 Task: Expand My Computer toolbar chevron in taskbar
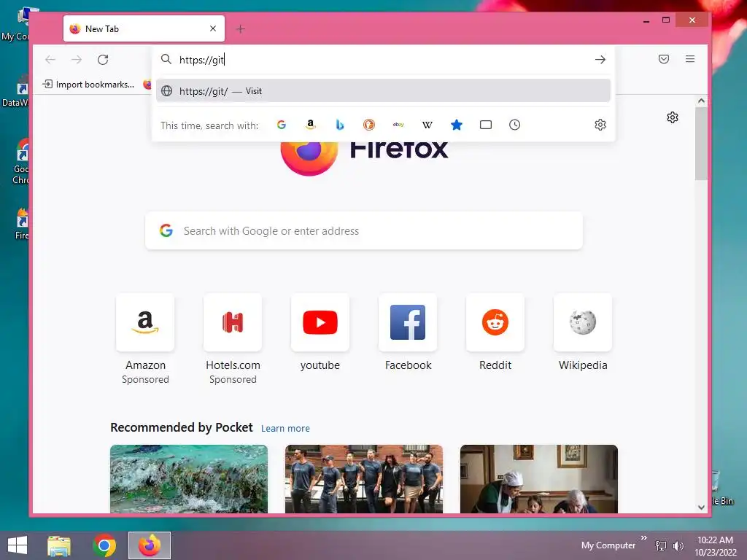[644, 537]
